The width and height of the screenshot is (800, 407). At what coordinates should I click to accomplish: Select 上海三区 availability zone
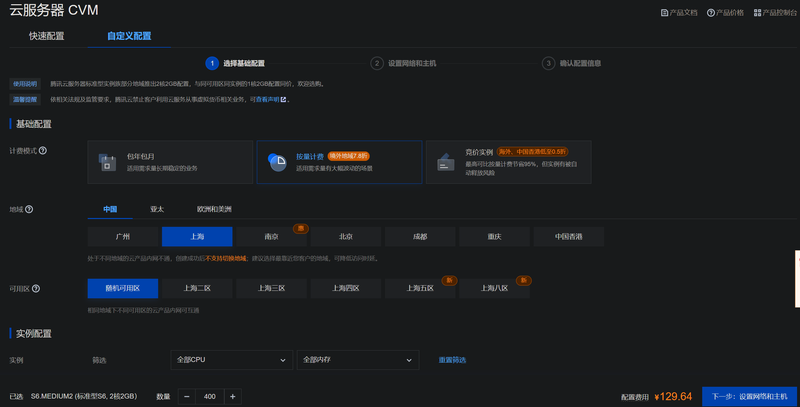tap(271, 288)
